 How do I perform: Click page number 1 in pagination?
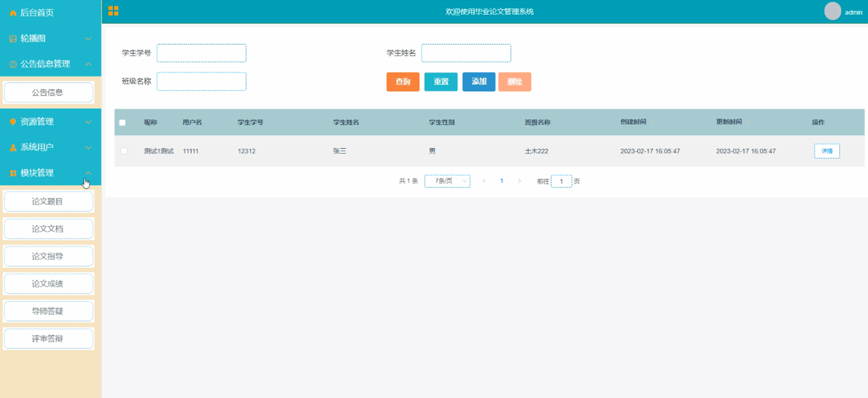(x=501, y=181)
